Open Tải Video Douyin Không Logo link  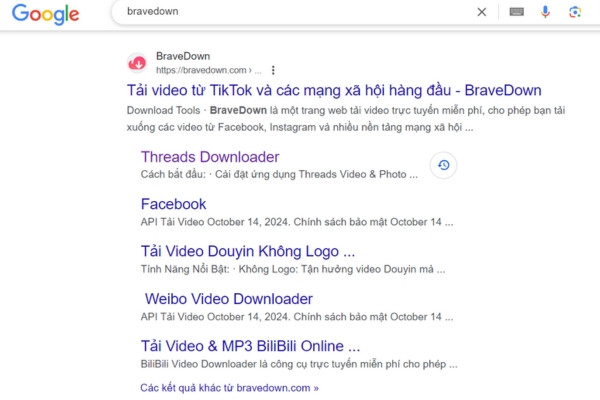coord(248,251)
